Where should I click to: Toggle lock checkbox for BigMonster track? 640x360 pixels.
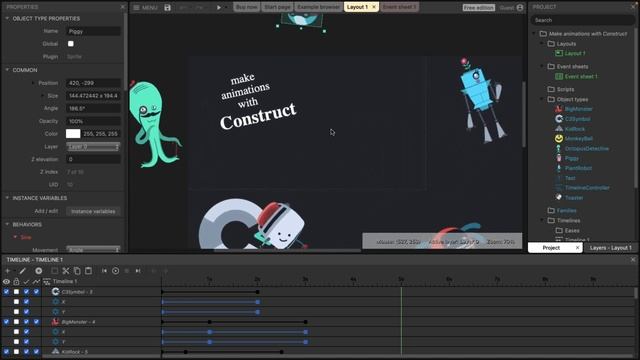click(16, 322)
